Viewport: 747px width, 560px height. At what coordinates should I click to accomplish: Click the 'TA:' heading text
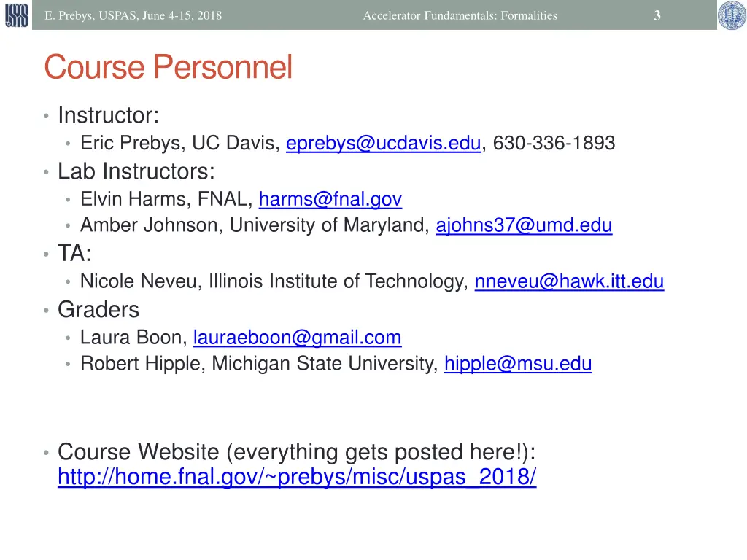[x=74, y=253]
